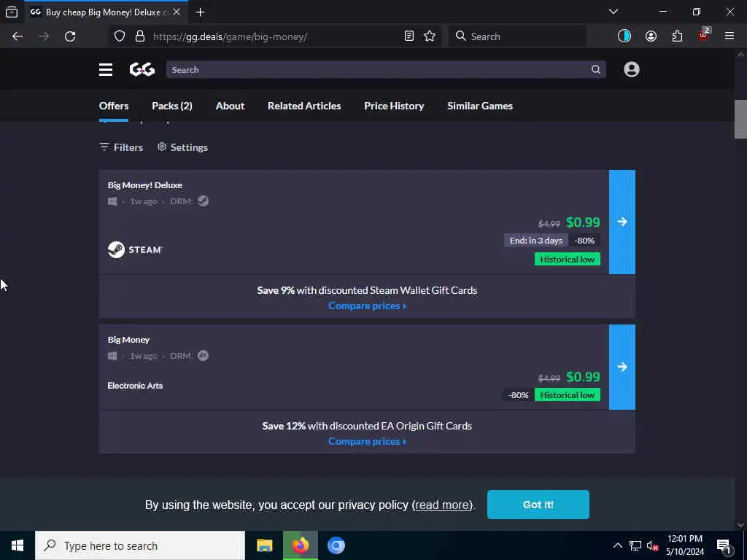The image size is (747, 560).
Task: Click the Big Money! Deluxe offer title
Action: (145, 185)
